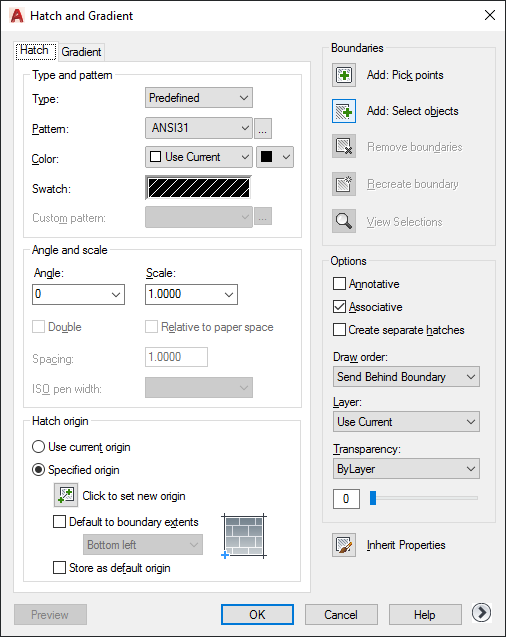Enable the Annotative checkbox
The width and height of the screenshot is (506, 637).
[339, 284]
